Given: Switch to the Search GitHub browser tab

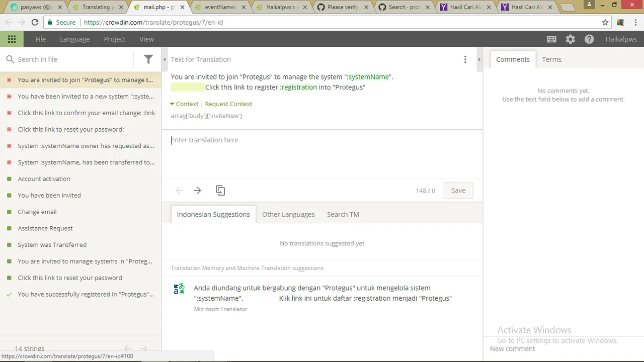Looking at the screenshot, I should click(404, 7).
